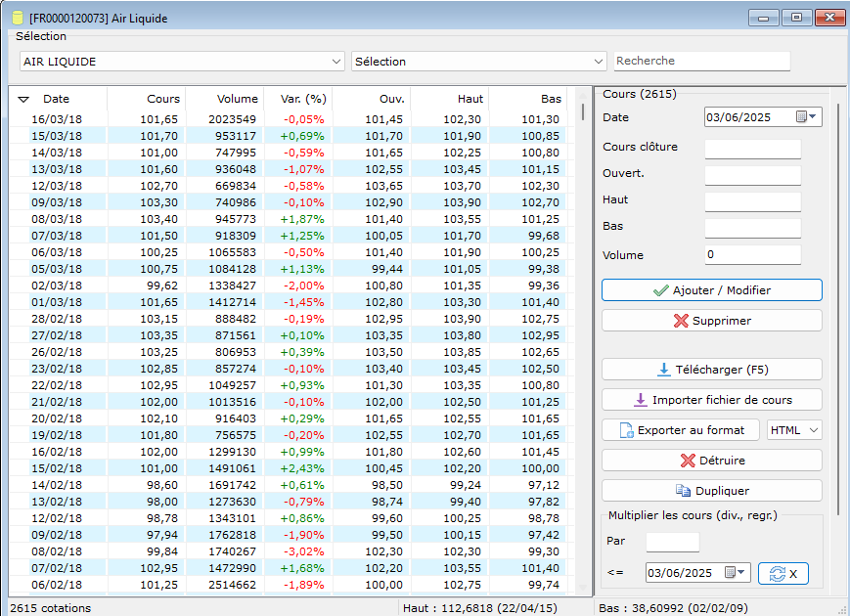
Task: Click the Dupliquer button
Action: pyautogui.click(x=712, y=491)
